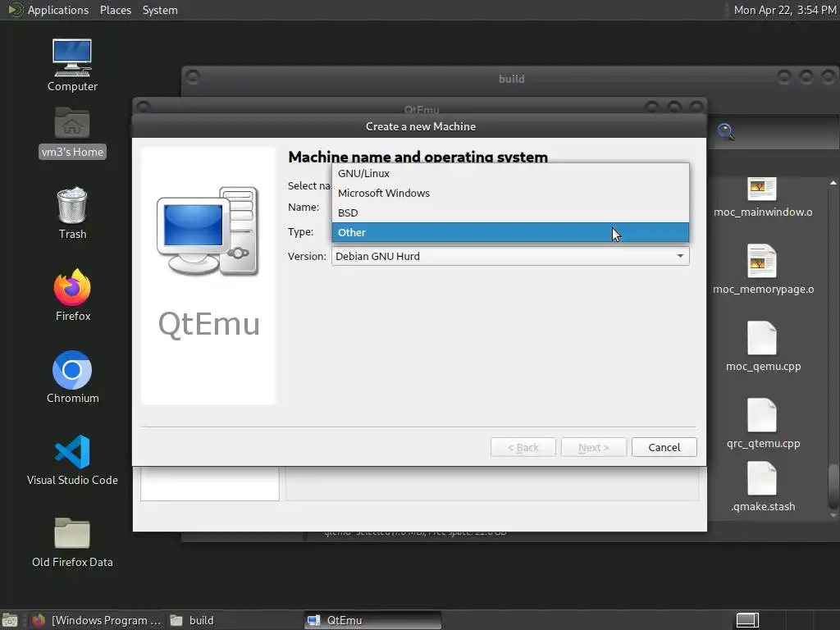840x630 pixels.
Task: Open the System menu
Action: click(160, 10)
